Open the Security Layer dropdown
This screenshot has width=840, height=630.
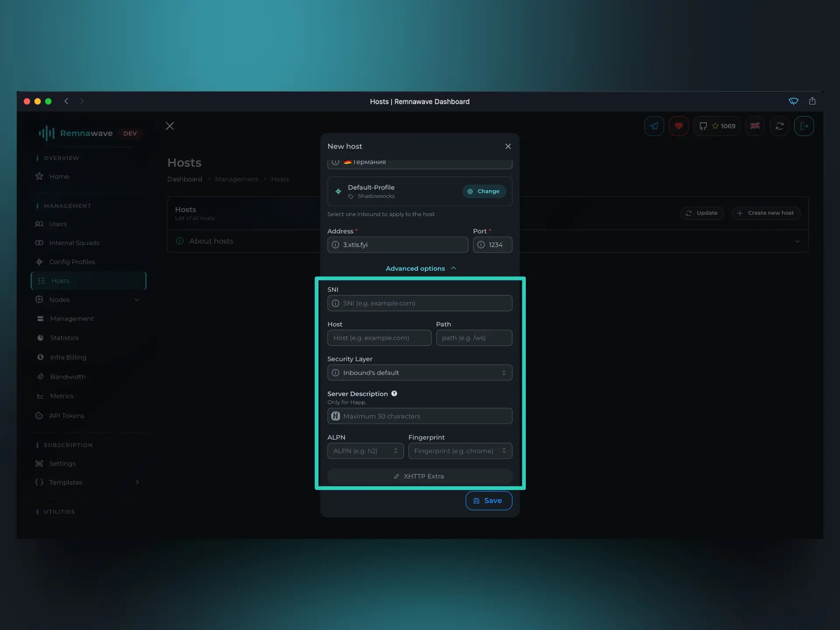[420, 372]
